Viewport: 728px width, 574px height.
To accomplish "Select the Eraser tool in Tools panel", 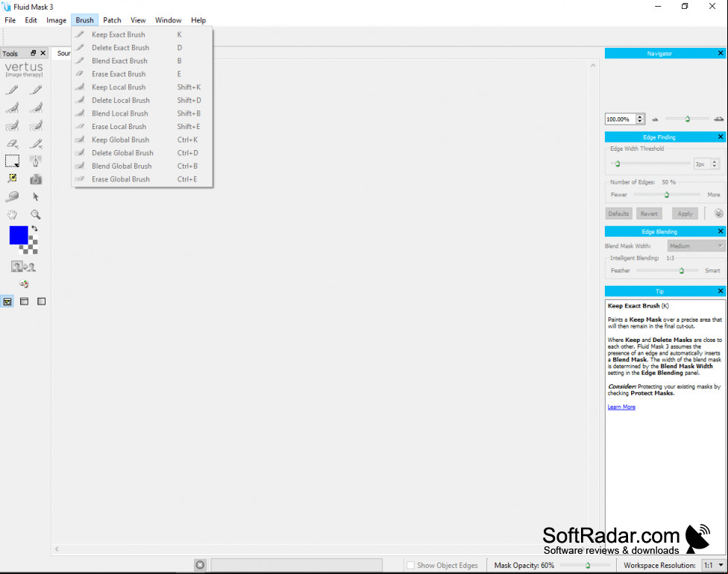I will click(x=12, y=143).
